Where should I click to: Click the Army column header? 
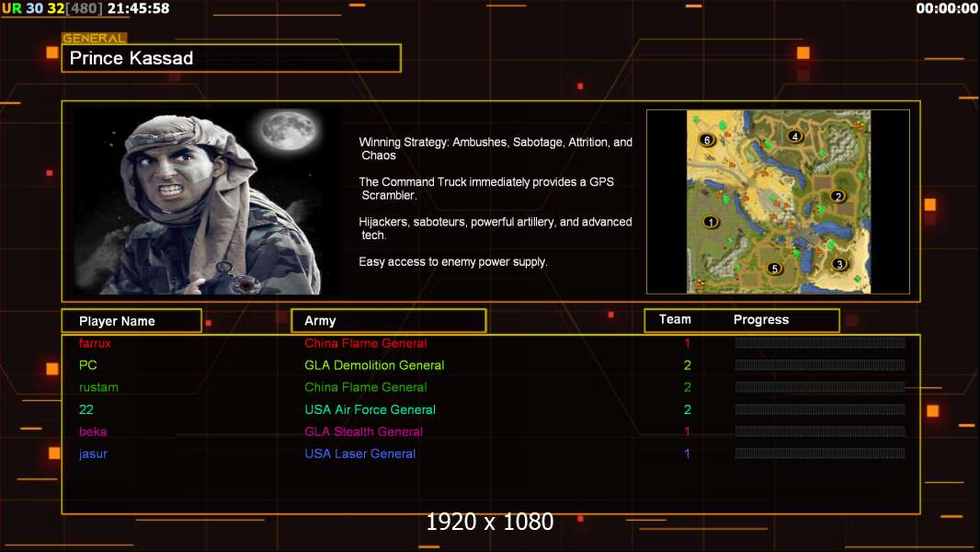point(389,321)
